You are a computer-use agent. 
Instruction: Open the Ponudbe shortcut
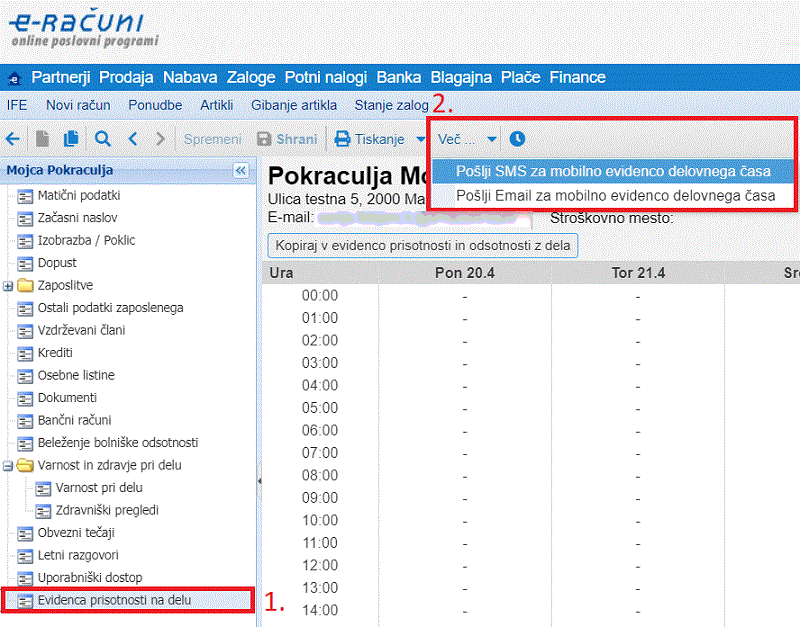[155, 105]
